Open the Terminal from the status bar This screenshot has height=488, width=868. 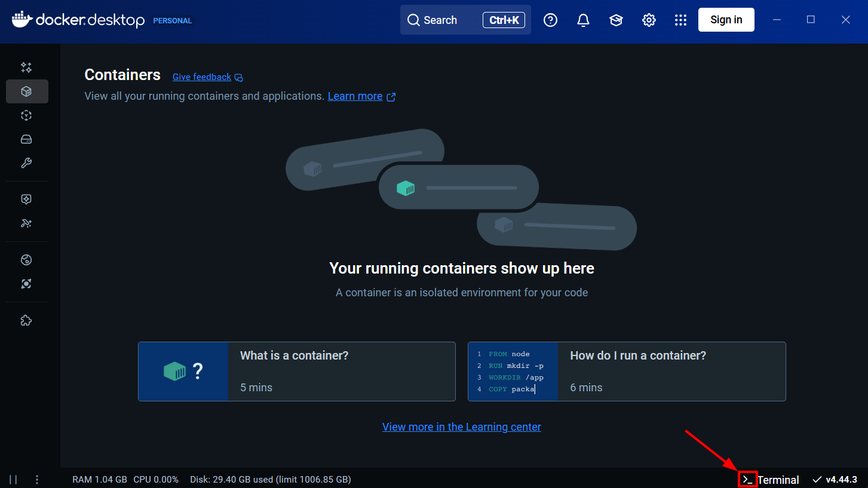coord(771,480)
